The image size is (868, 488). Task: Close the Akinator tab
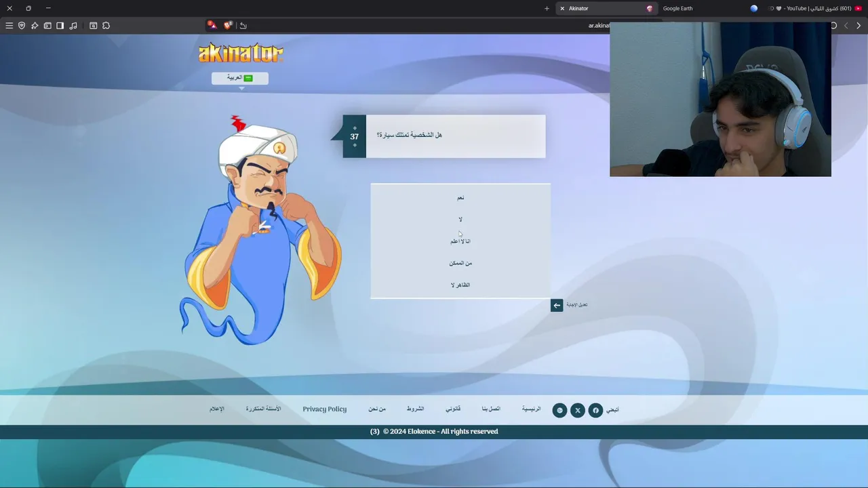562,8
